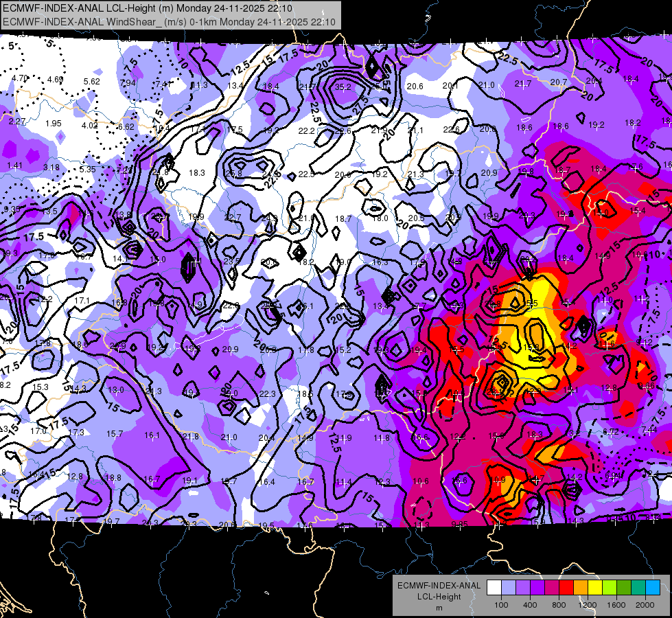672x618 pixels.
Task: Select the pale lavender legend swatch
Action: (509, 588)
